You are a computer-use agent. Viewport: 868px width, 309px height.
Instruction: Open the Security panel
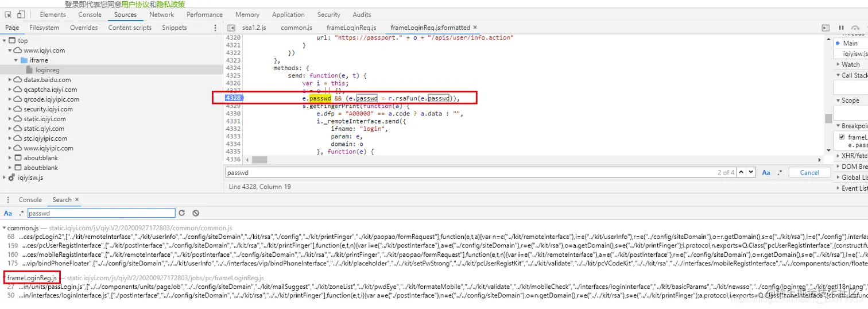328,14
